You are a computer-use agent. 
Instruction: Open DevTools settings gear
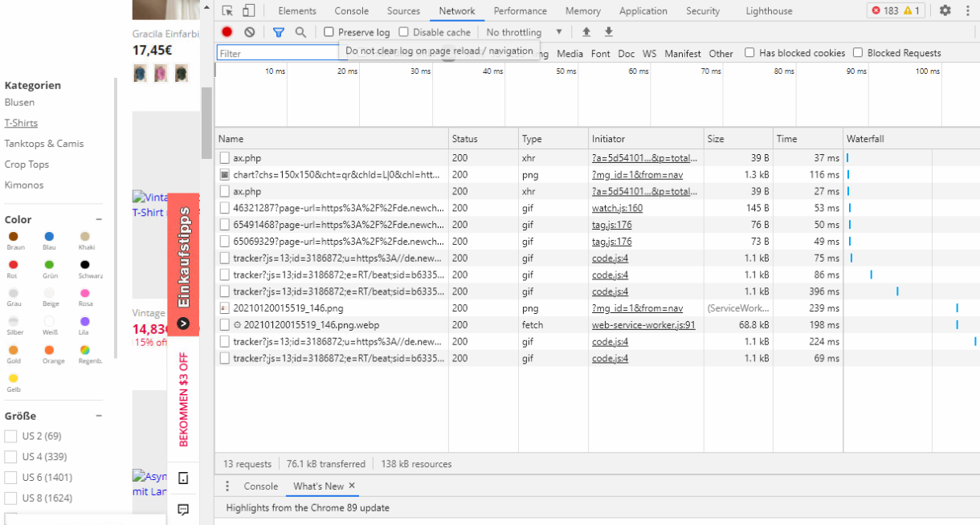[x=945, y=10]
